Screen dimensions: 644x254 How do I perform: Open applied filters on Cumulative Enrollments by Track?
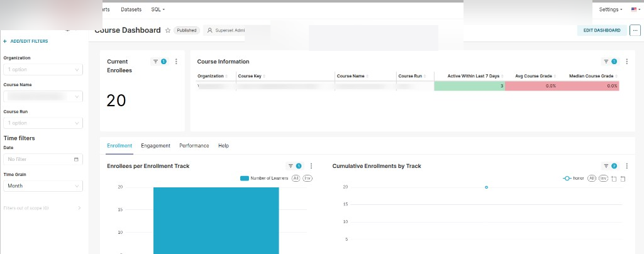coord(610,166)
